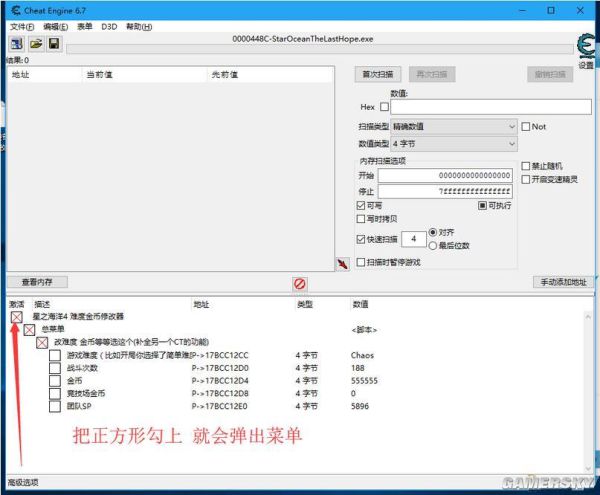600x495 pixels.
Task: Click the Cheat Engine title bar icon
Action: [x=15, y=10]
